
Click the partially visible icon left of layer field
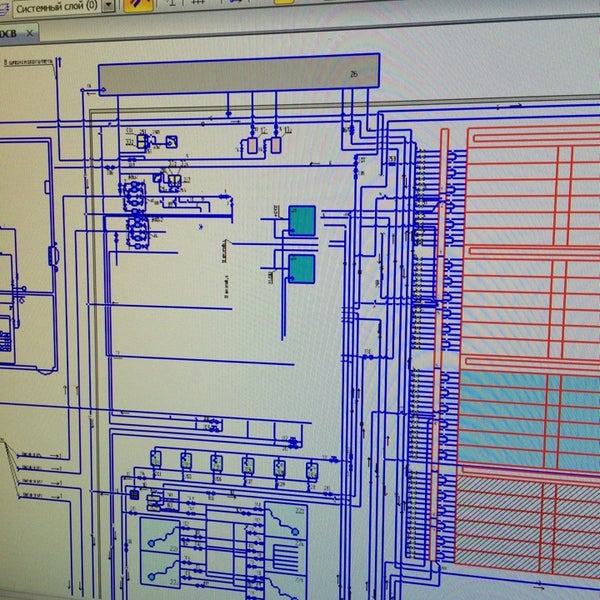4,6
